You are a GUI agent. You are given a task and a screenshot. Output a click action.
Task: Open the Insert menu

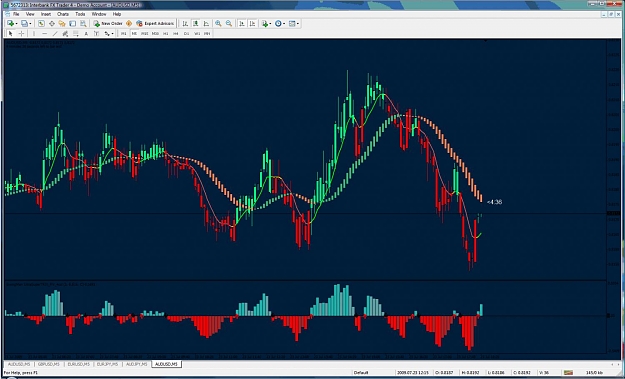(46, 14)
